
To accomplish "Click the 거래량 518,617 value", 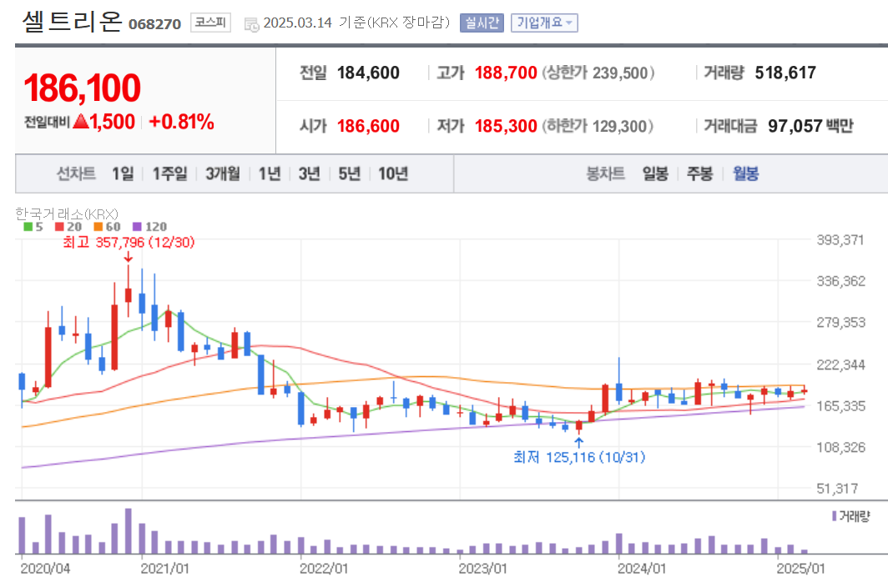I will tap(785, 73).
